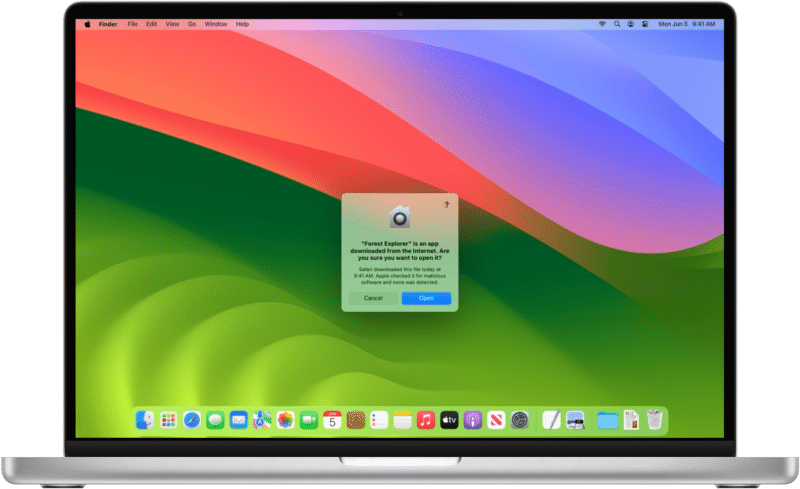The width and height of the screenshot is (800, 489).
Task: Click the help question mark in dialog
Action: pyautogui.click(x=446, y=205)
